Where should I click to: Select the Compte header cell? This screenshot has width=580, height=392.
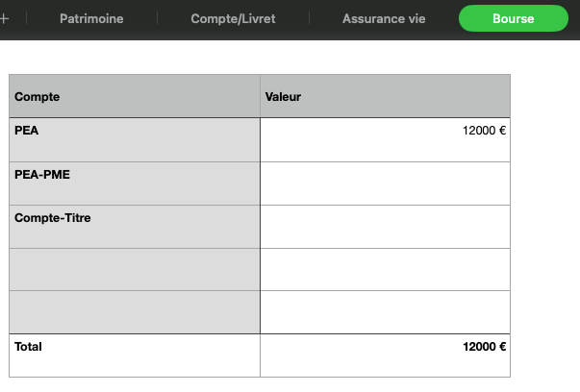pyautogui.click(x=135, y=96)
